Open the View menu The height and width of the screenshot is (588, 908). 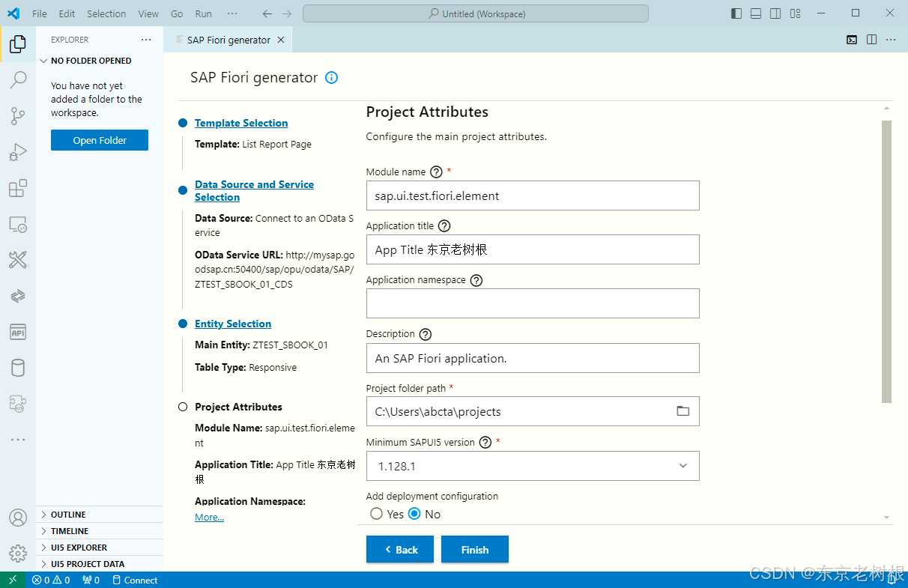(148, 13)
